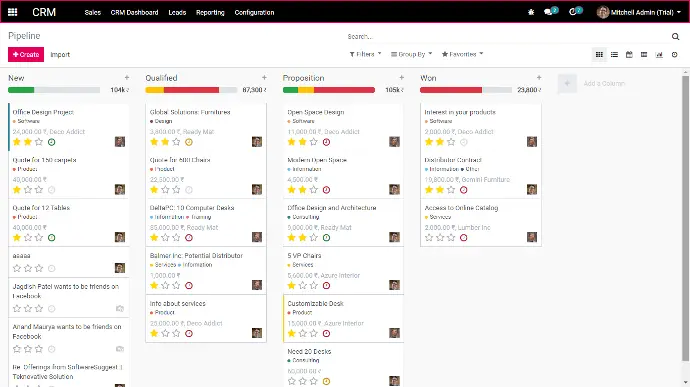This screenshot has width=690, height=387.
Task: Quick add a lead in Won column
Action: (x=539, y=77)
